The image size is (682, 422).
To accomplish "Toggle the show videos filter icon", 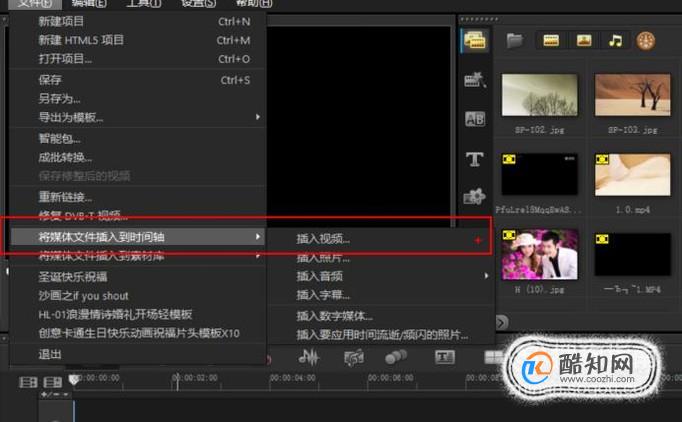I will pyautogui.click(x=551, y=41).
